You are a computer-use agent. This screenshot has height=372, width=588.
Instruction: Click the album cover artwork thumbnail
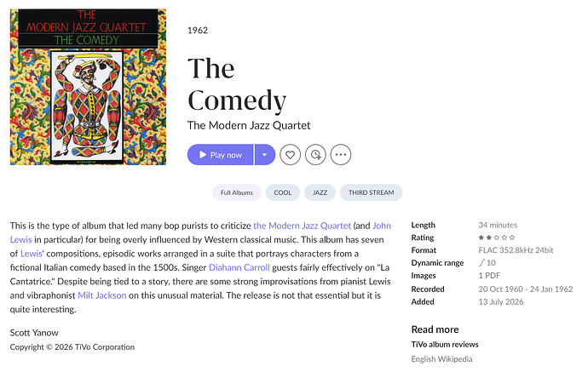click(x=88, y=87)
